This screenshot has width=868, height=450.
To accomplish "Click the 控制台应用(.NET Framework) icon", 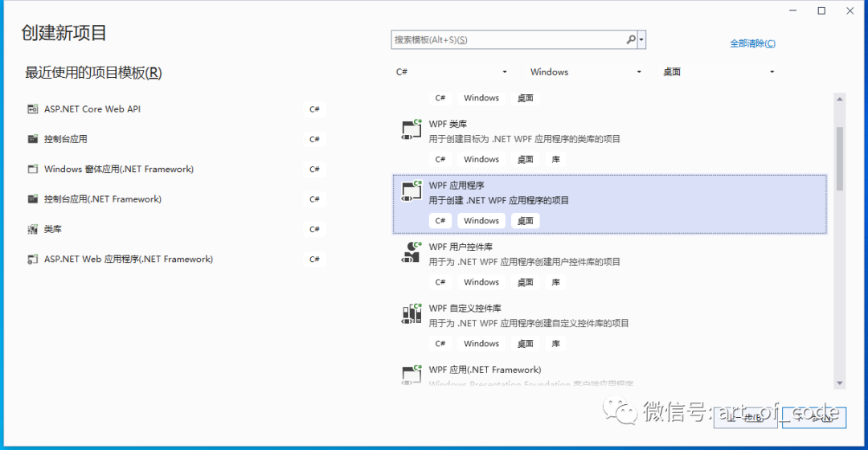I will tap(33, 198).
